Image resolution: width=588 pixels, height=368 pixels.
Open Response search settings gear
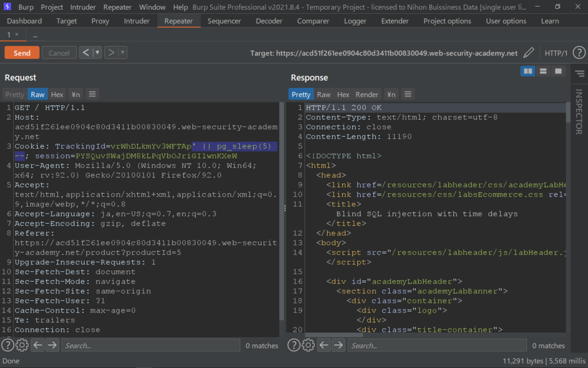(x=308, y=345)
